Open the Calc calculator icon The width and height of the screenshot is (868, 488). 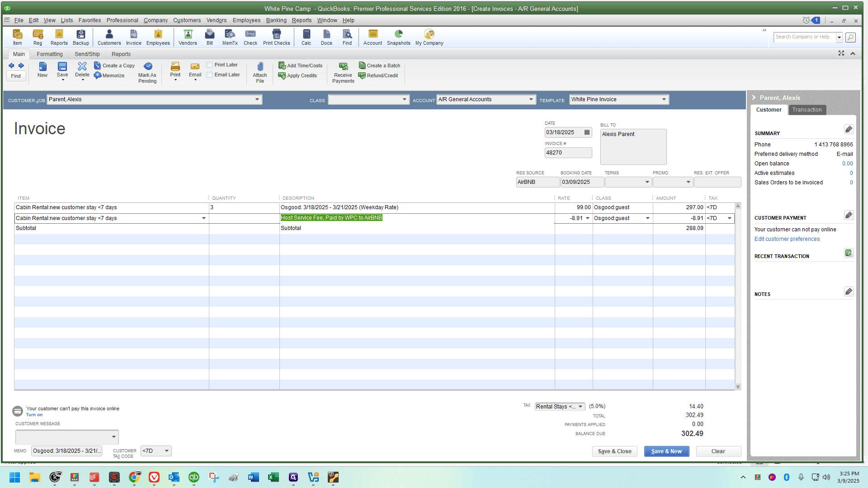[306, 37]
